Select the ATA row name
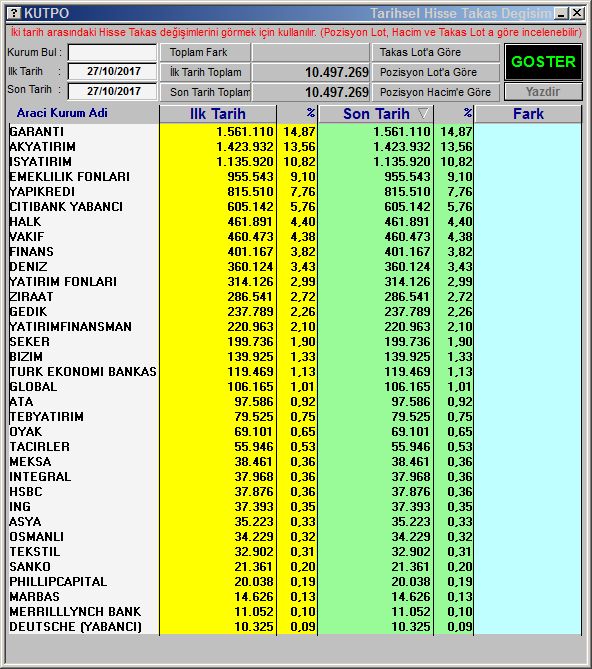The height and width of the screenshot is (669, 592). (x=21, y=402)
